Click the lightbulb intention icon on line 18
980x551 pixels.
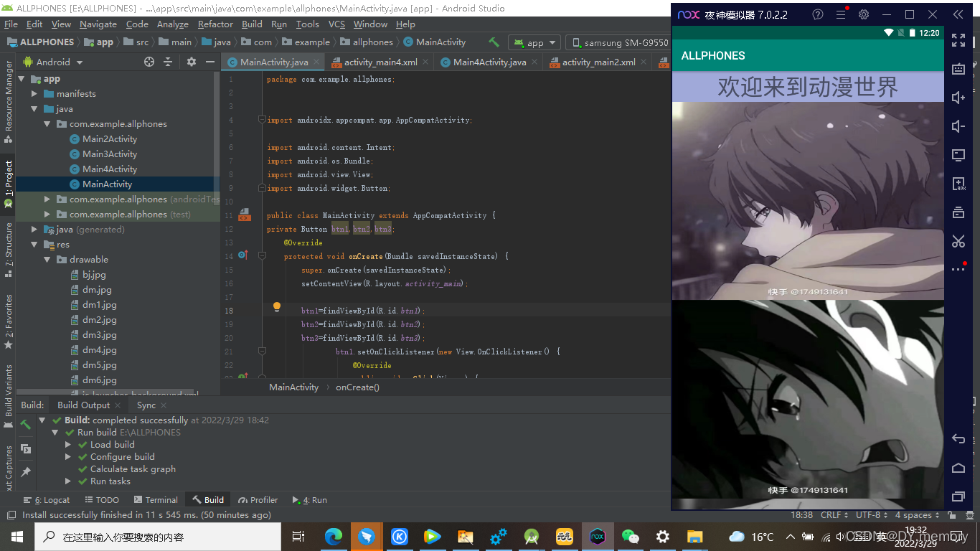tap(276, 308)
